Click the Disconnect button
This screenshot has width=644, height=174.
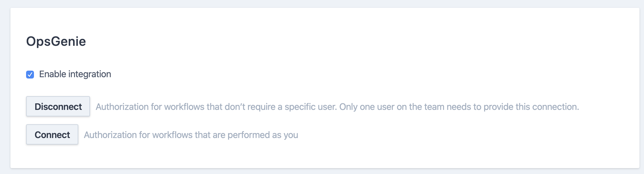(x=58, y=106)
